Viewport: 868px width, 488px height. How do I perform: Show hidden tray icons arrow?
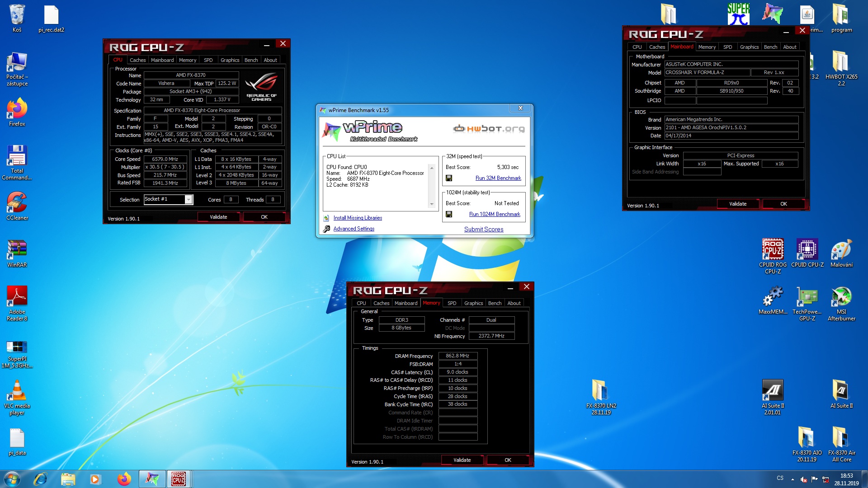793,479
